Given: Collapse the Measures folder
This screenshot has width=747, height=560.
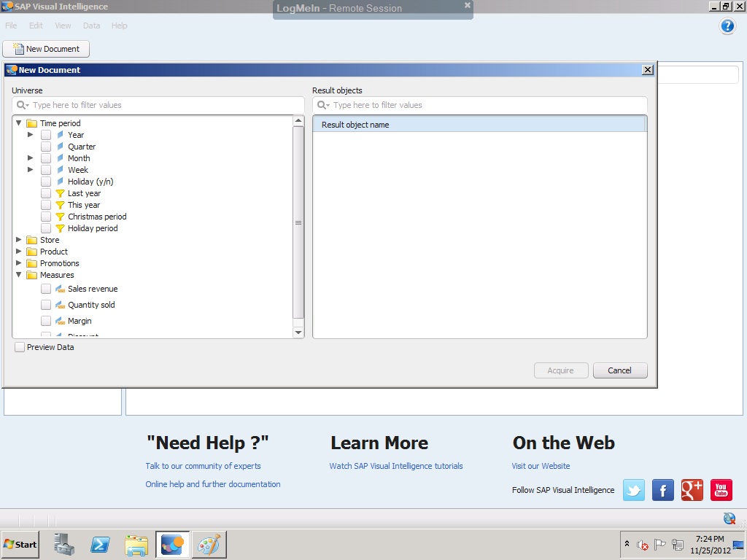Looking at the screenshot, I should point(18,275).
